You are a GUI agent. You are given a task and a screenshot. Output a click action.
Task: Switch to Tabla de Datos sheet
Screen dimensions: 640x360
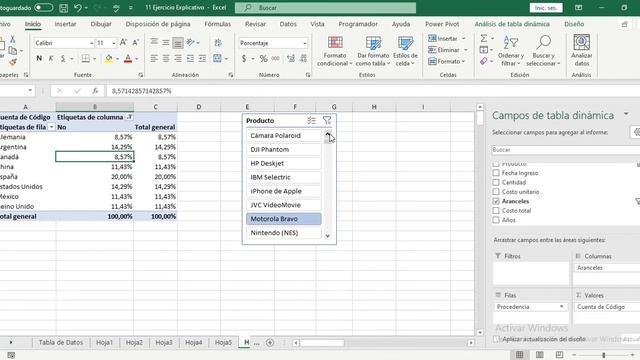(x=60, y=342)
